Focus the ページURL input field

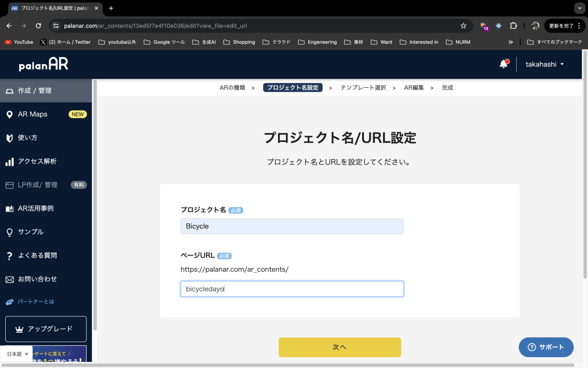[292, 289]
